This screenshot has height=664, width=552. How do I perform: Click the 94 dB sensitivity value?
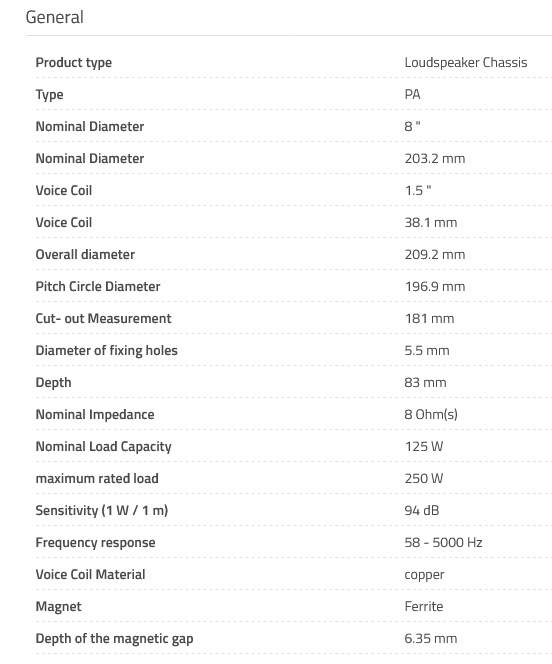point(422,510)
